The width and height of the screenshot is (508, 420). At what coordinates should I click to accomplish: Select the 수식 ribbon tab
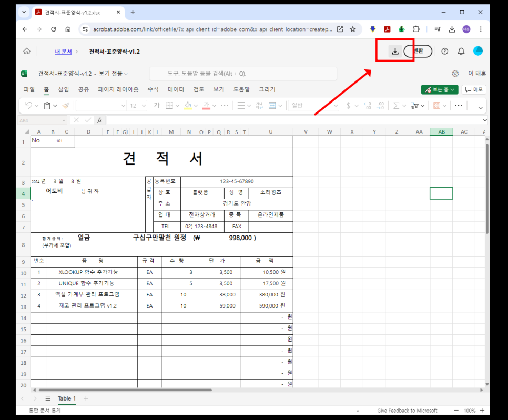[x=153, y=89]
